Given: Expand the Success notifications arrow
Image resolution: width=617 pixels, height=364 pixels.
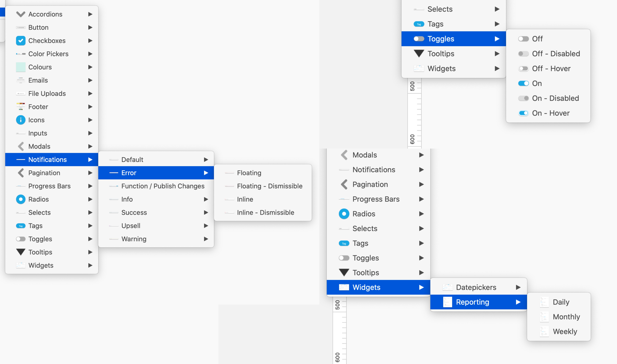Looking at the screenshot, I should pos(206,212).
